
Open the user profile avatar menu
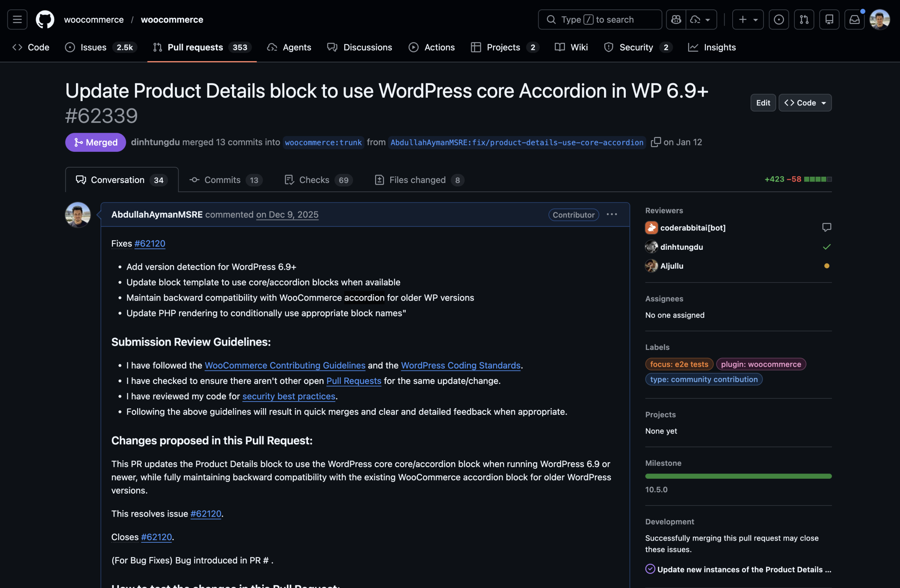pos(879,19)
